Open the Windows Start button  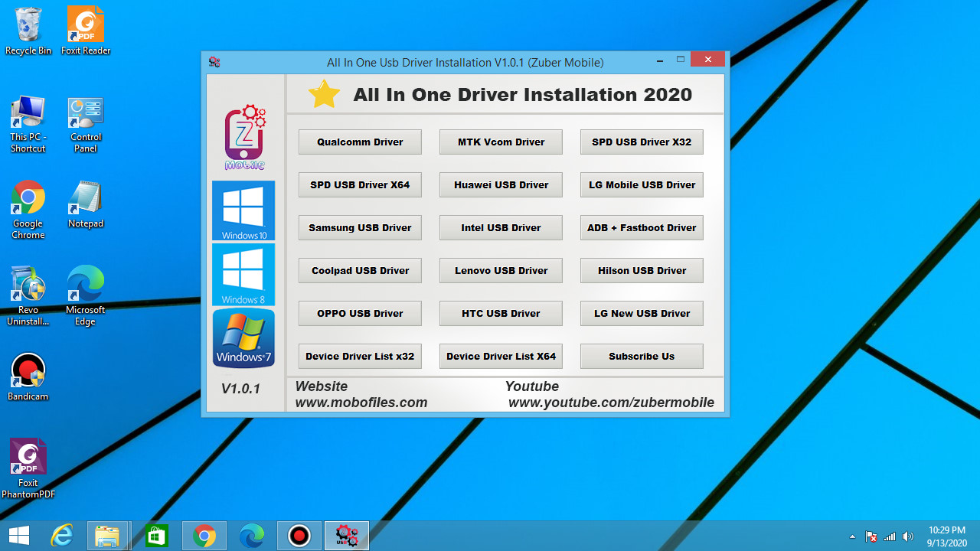click(x=19, y=536)
